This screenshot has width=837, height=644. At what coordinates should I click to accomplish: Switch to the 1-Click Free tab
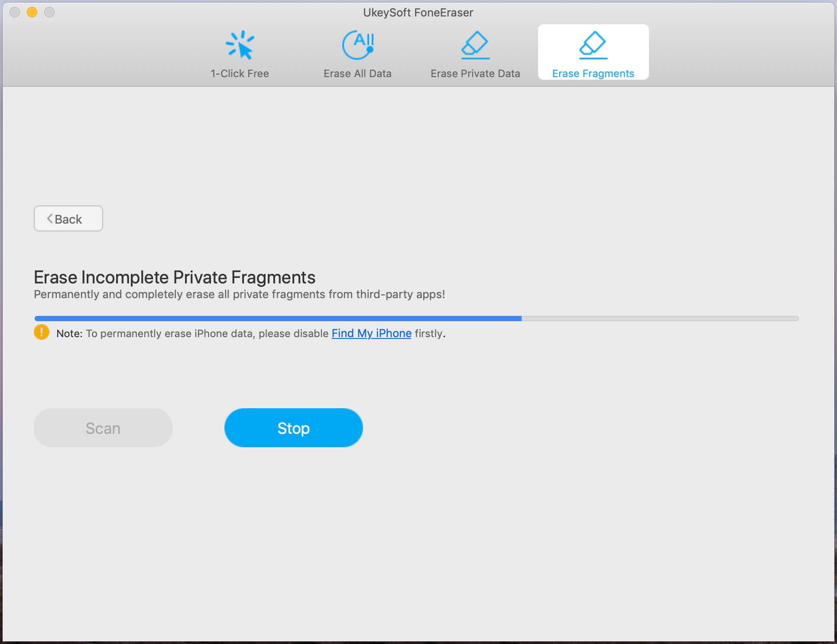(240, 74)
